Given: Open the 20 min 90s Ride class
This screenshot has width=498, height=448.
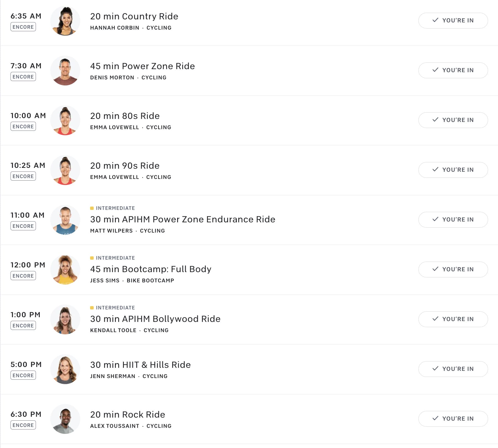Looking at the screenshot, I should [x=125, y=166].
